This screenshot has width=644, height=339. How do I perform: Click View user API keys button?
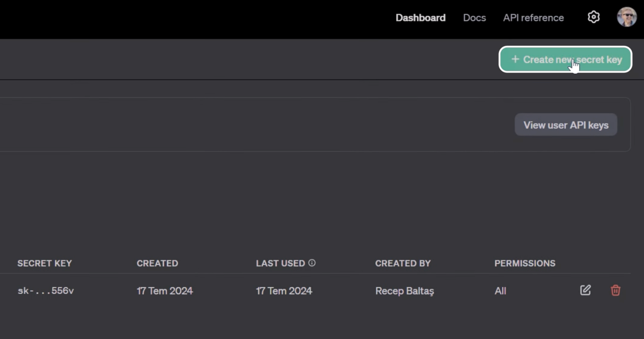[x=566, y=125]
